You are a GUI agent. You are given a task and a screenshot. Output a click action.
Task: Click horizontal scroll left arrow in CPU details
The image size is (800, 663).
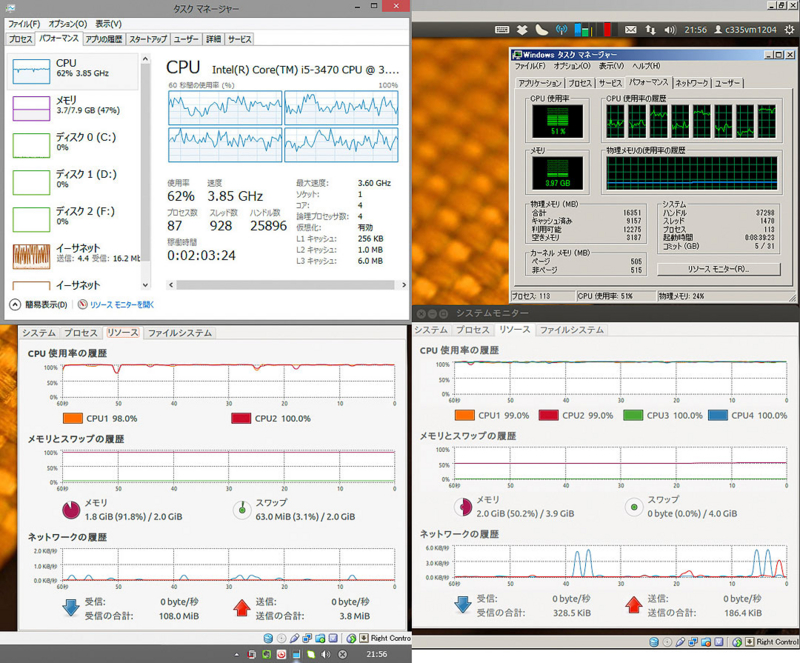171,285
